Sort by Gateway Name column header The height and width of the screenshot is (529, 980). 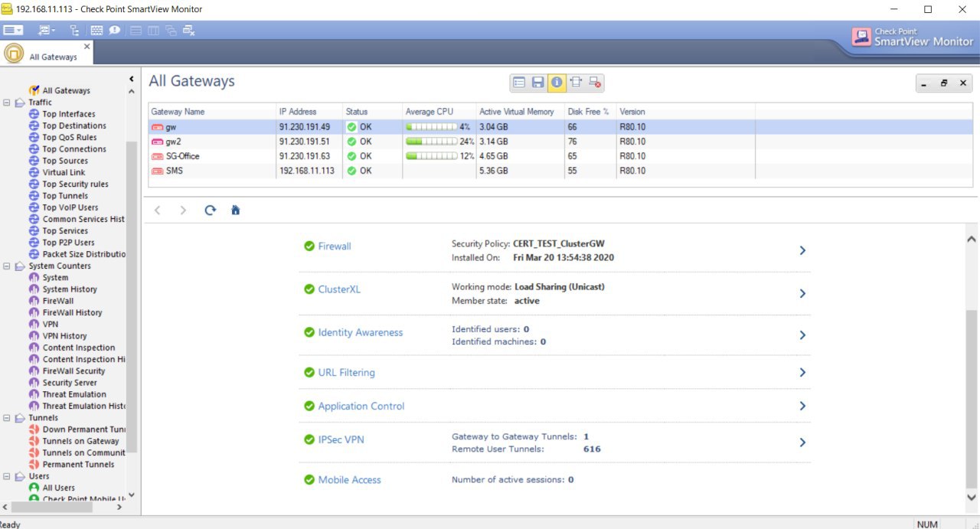tap(212, 112)
